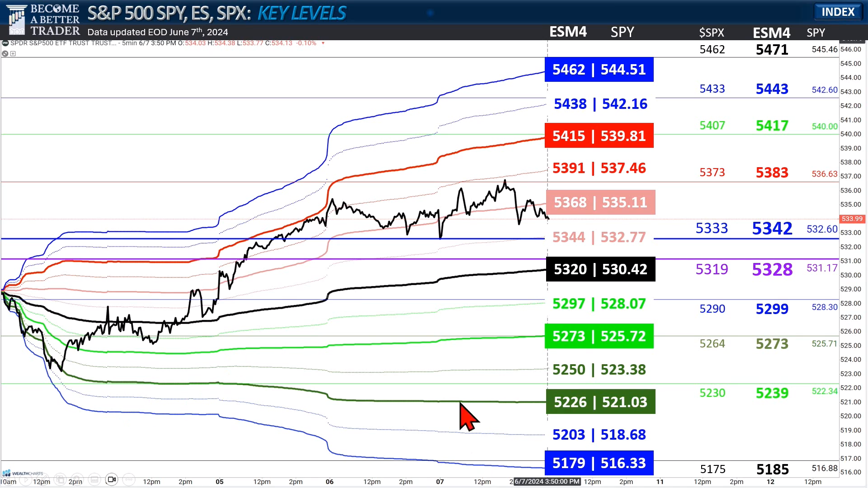Click the WealthCharts logo
The width and height of the screenshot is (868, 488).
[23, 473]
